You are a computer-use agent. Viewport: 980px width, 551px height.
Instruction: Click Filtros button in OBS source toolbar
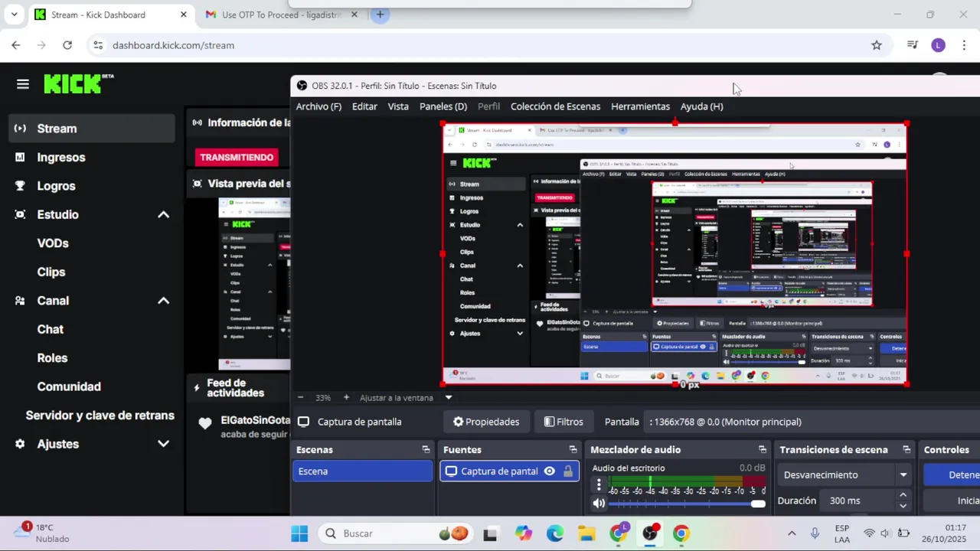(563, 422)
